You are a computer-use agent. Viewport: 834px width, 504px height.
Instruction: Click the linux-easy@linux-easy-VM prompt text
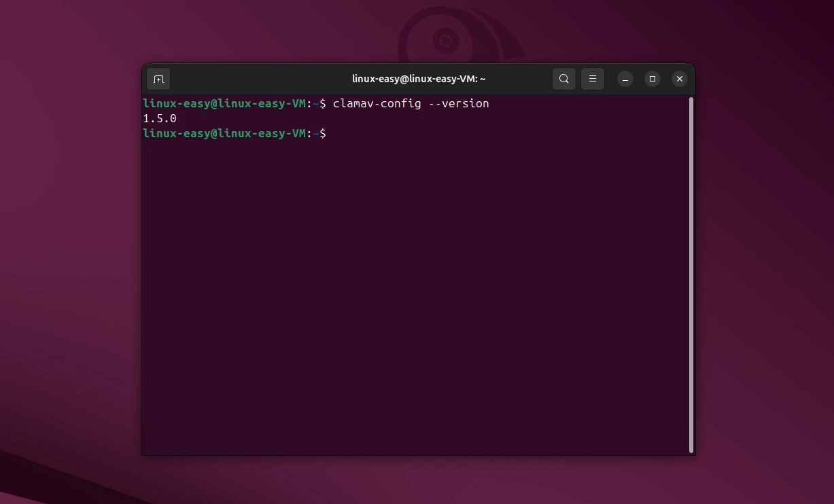224,103
